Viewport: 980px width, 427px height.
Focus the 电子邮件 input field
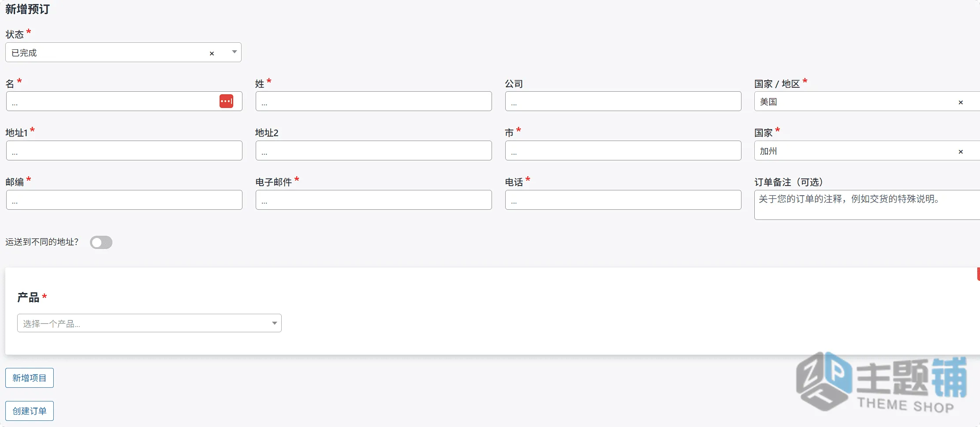click(x=374, y=200)
